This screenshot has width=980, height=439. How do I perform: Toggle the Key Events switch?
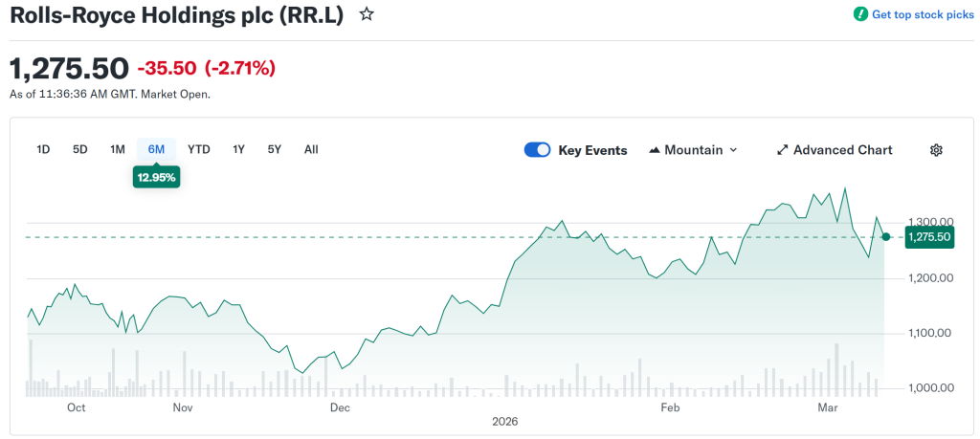[x=537, y=150]
